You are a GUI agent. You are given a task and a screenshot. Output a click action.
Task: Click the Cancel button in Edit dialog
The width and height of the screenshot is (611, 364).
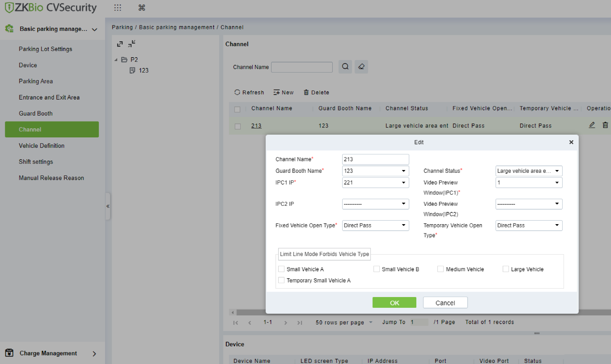pyautogui.click(x=445, y=303)
